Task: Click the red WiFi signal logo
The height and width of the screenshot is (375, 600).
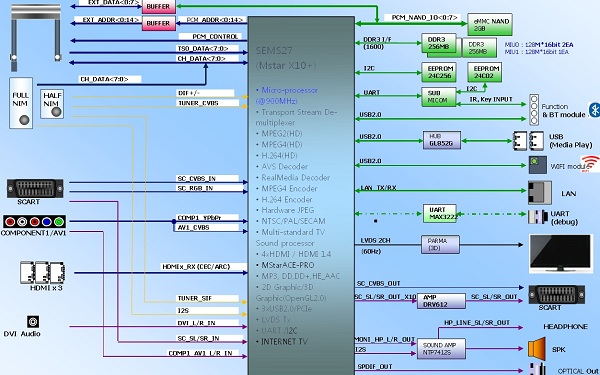Action: pyautogui.click(x=590, y=163)
